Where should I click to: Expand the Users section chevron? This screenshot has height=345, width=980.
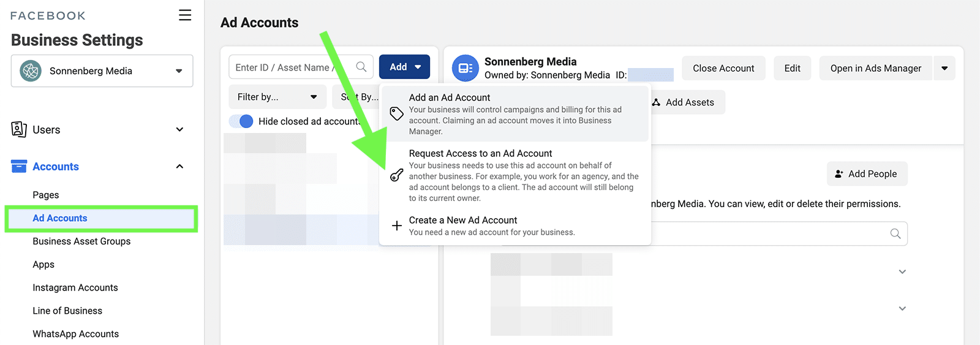pos(179,129)
